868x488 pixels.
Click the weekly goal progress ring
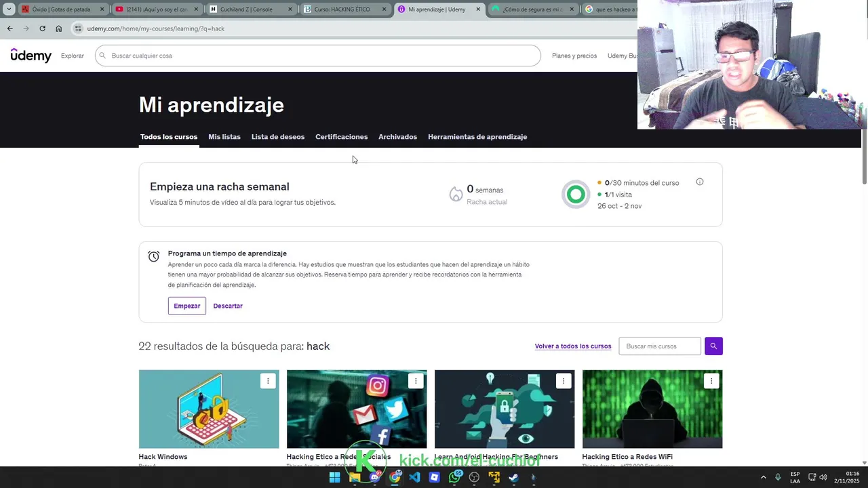tap(576, 195)
